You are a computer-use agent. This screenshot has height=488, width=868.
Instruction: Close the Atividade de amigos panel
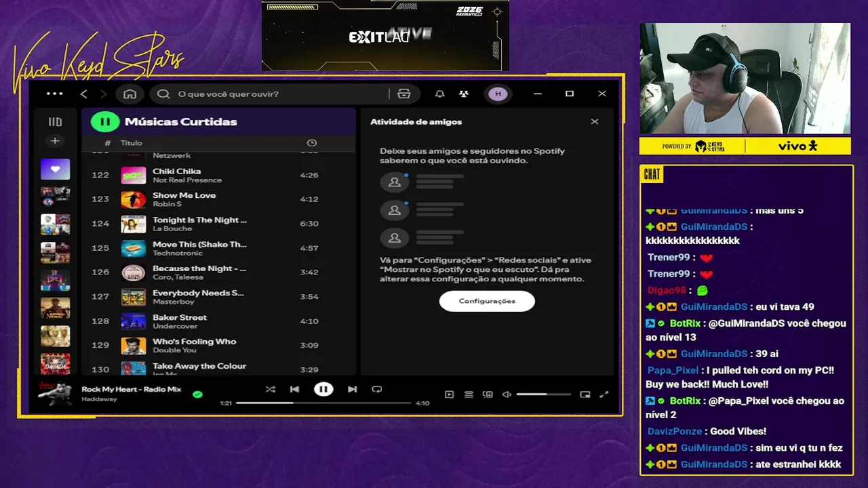click(x=595, y=122)
